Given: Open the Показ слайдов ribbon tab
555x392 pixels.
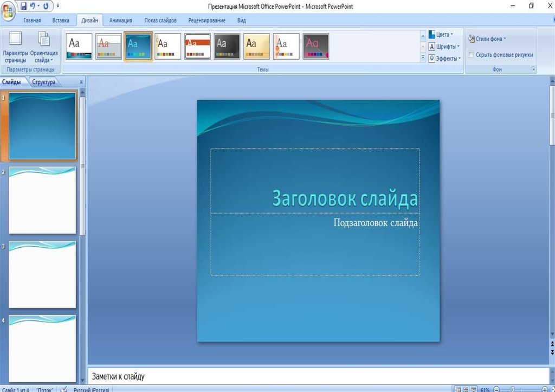Looking at the screenshot, I should [160, 20].
